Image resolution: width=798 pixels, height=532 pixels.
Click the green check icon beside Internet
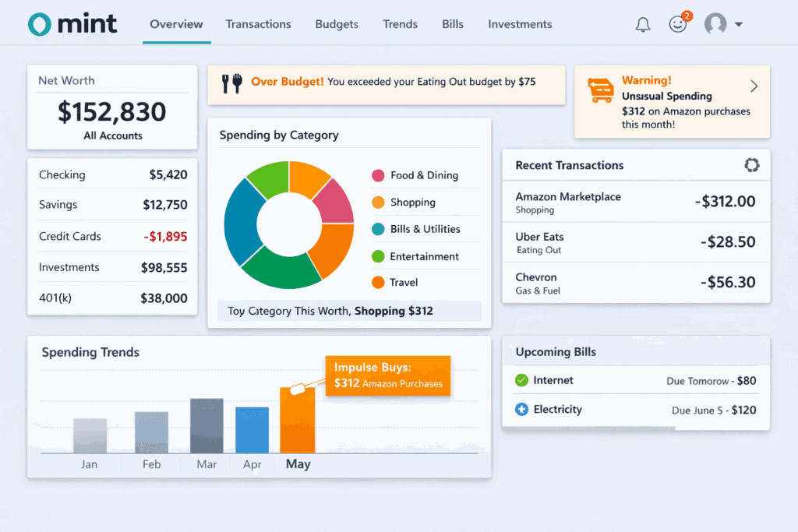tap(521, 380)
